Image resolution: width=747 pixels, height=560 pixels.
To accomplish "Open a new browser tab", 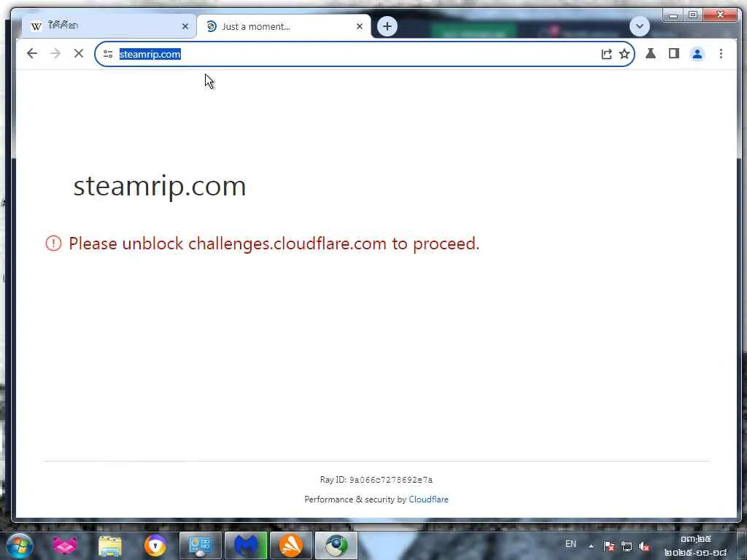I will (387, 26).
